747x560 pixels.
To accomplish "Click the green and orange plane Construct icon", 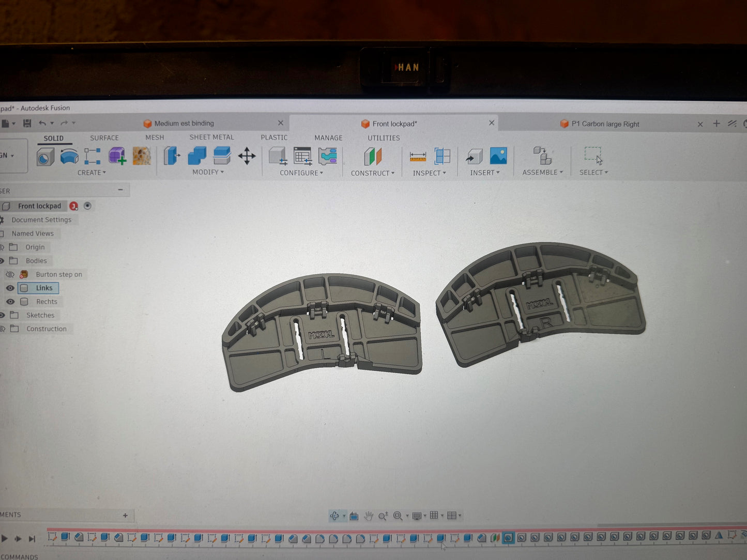I will 372,156.
